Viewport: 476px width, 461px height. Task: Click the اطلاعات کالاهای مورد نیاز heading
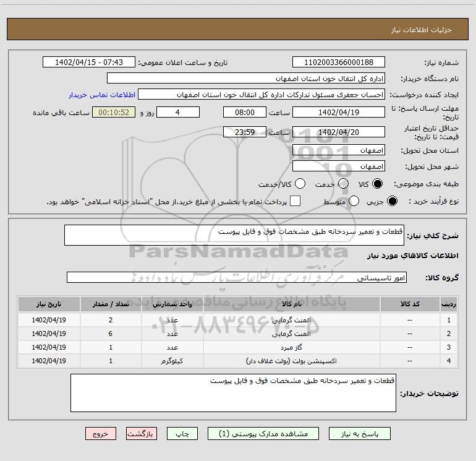click(412, 256)
